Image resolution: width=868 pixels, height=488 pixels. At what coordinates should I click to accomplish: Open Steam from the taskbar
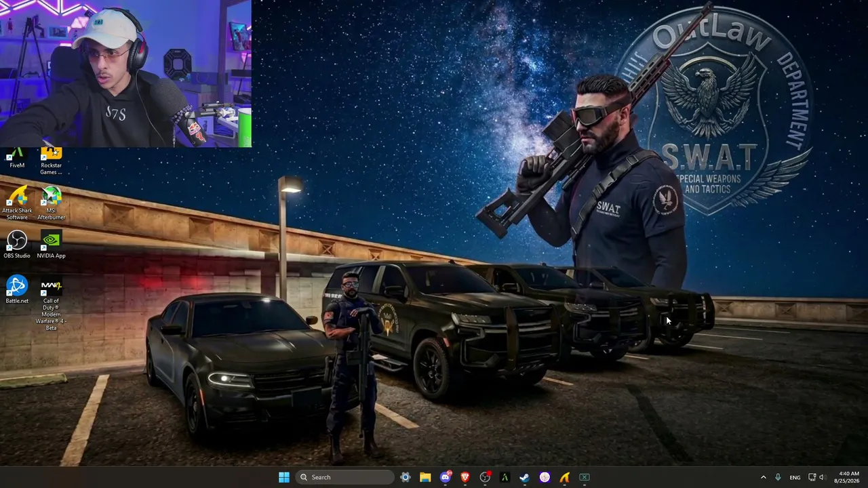click(x=525, y=477)
